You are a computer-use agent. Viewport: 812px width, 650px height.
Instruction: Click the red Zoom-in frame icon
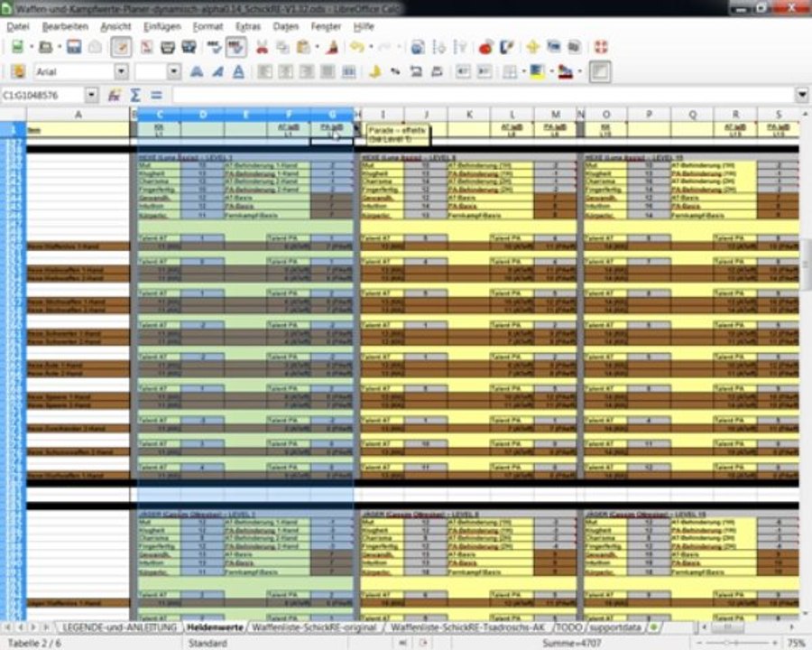click(x=601, y=47)
